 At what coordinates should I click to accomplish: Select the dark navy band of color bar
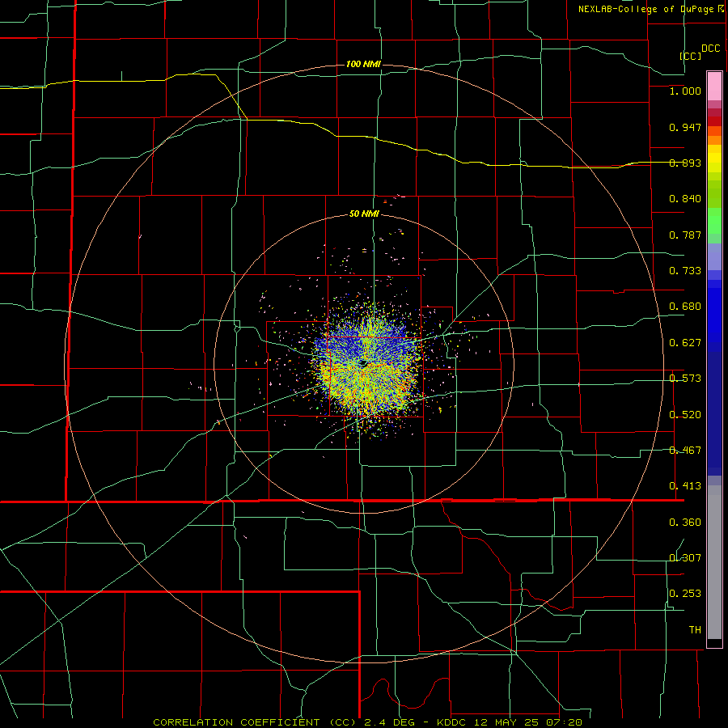[x=714, y=413]
